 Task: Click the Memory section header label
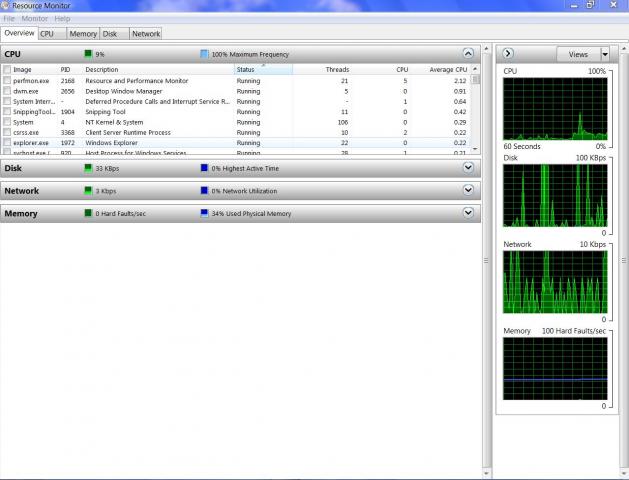coord(20,213)
